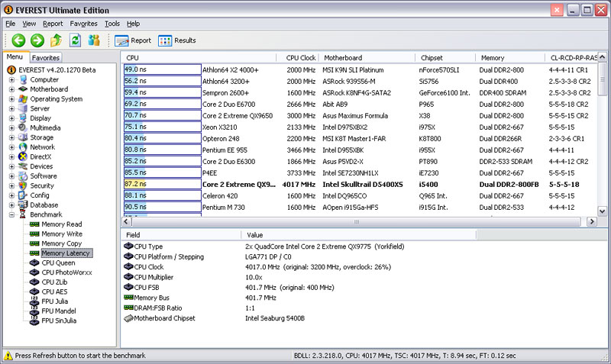Screen dimensions: 611x364
Task: Open the Tools menu
Action: [x=112, y=24]
